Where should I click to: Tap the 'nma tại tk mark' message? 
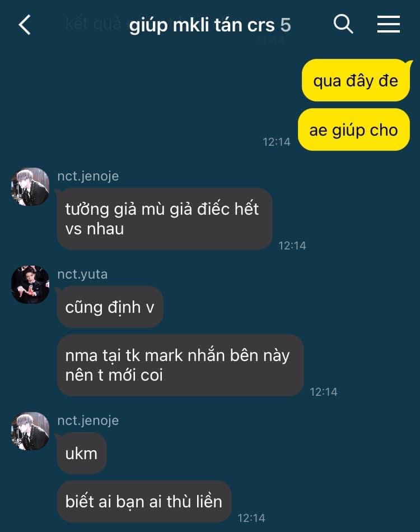pos(180,365)
